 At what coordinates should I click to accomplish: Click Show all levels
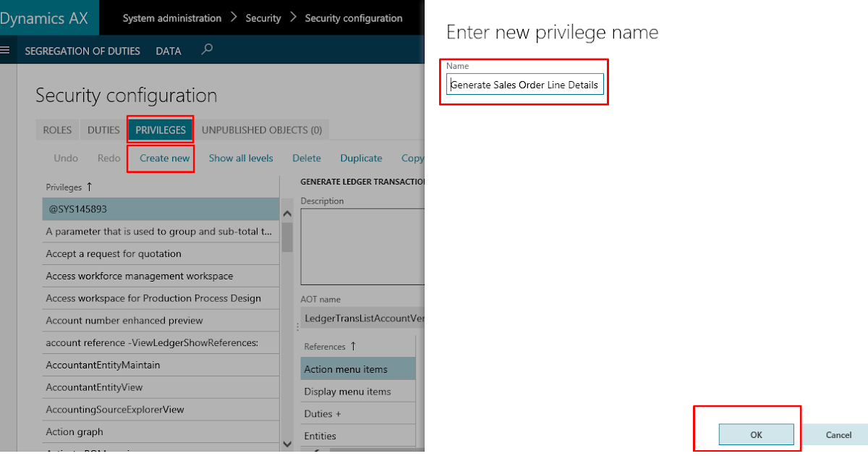[x=241, y=158]
